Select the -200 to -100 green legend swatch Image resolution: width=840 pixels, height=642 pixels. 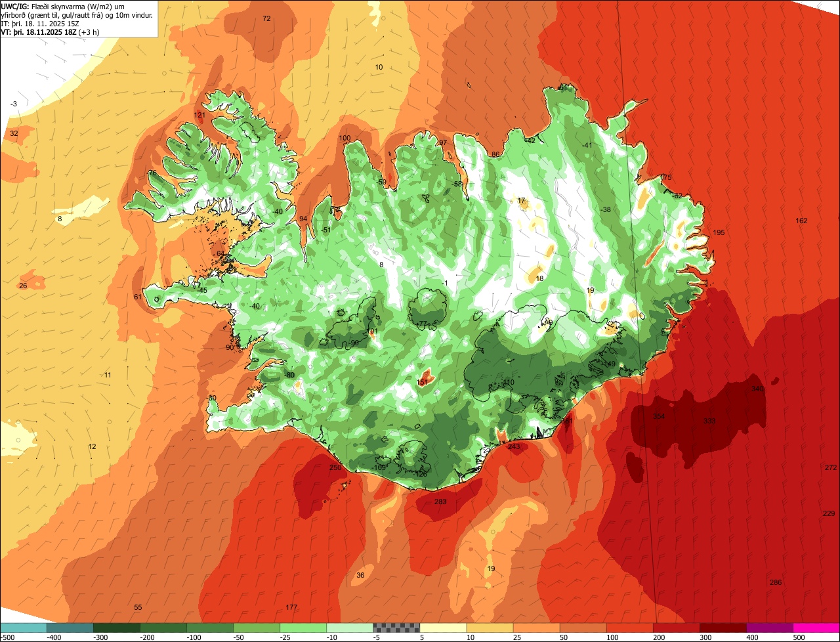(x=163, y=628)
